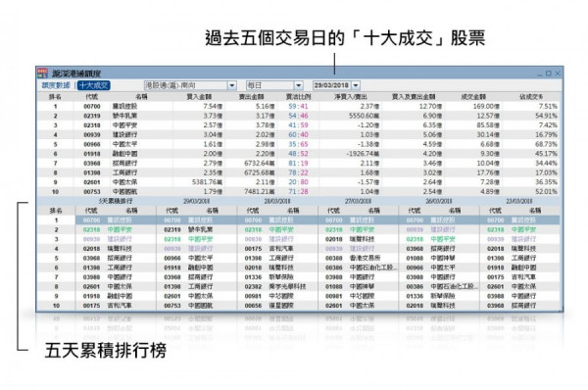
Task: Select the 7481.21萬 sell amount cell
Action: point(259,192)
